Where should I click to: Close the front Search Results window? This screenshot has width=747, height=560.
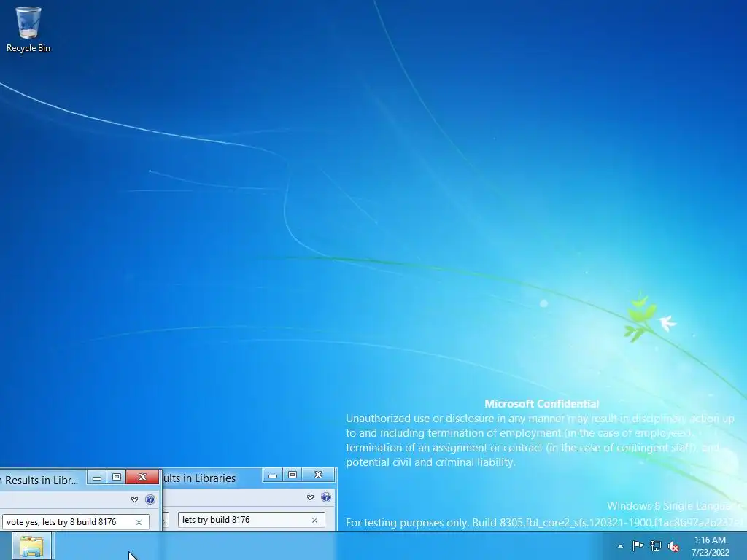coord(142,477)
